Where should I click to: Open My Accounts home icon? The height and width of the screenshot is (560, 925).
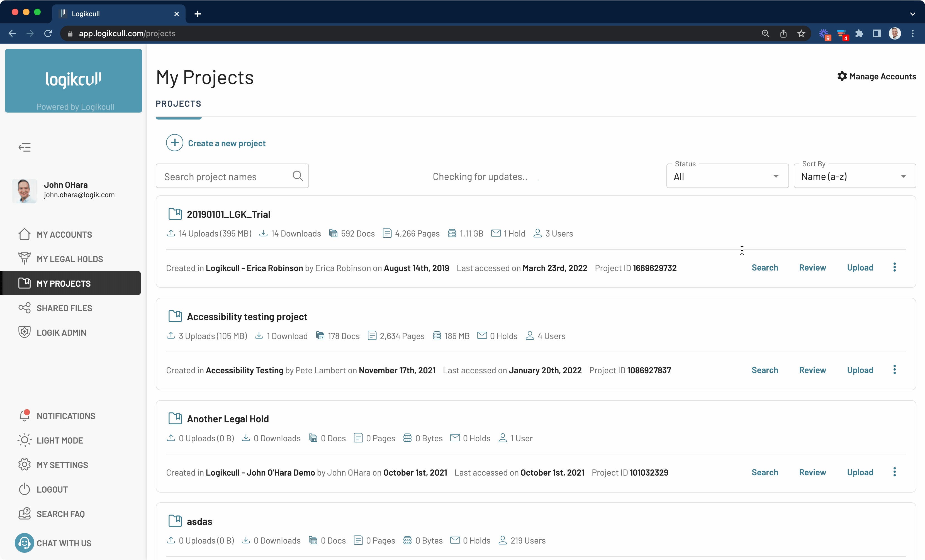25,234
